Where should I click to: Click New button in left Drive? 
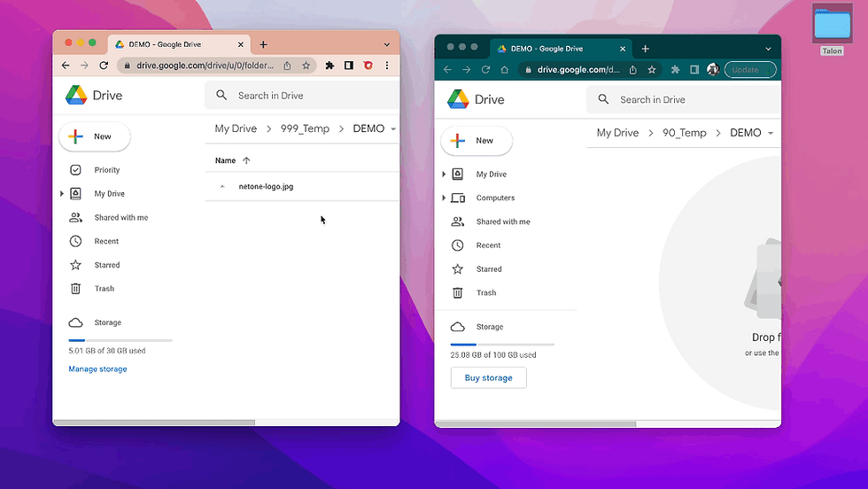pyautogui.click(x=95, y=136)
